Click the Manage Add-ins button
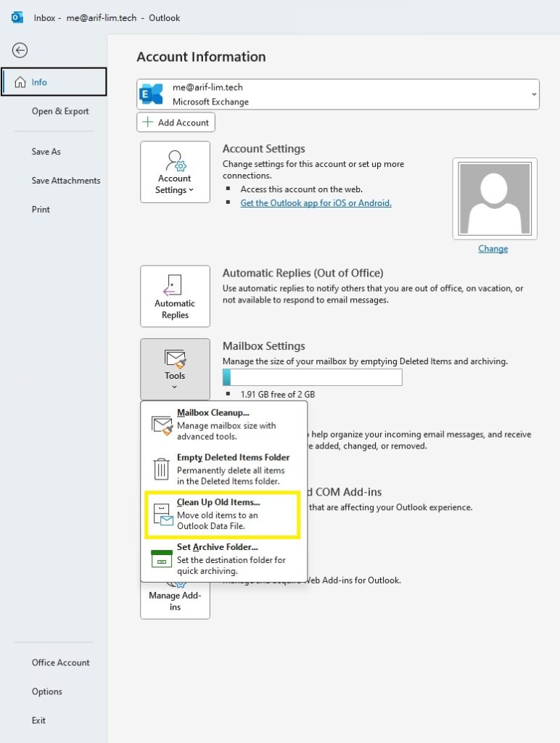 coord(175,600)
